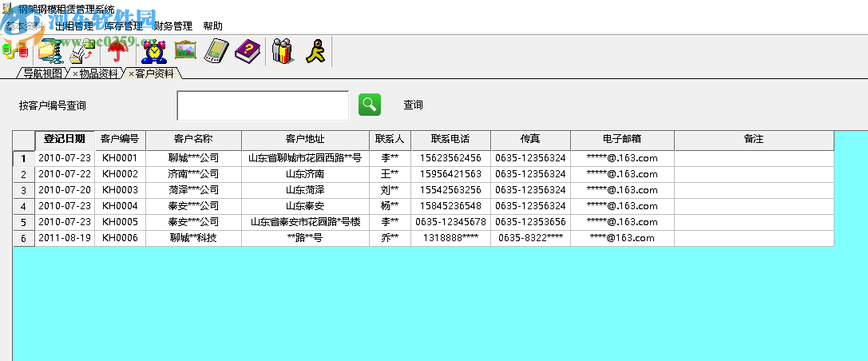Click the 0635-12345678 phone cell

click(450, 223)
